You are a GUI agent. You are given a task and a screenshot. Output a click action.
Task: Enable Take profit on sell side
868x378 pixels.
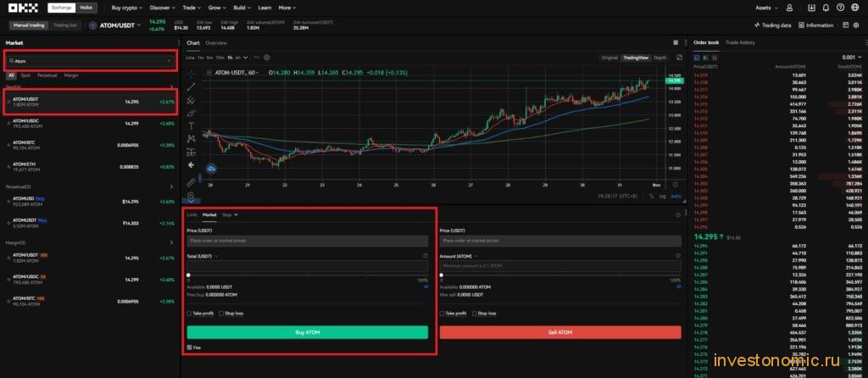(x=442, y=314)
